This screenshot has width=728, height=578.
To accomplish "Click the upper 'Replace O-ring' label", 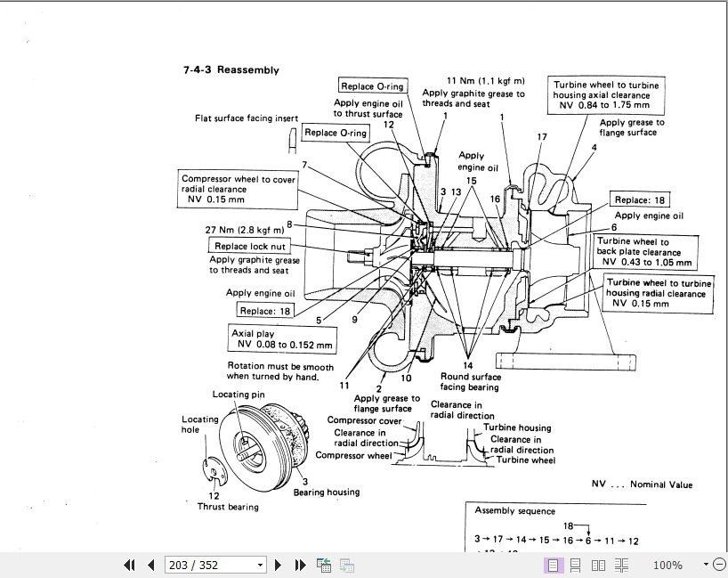I will coord(373,86).
